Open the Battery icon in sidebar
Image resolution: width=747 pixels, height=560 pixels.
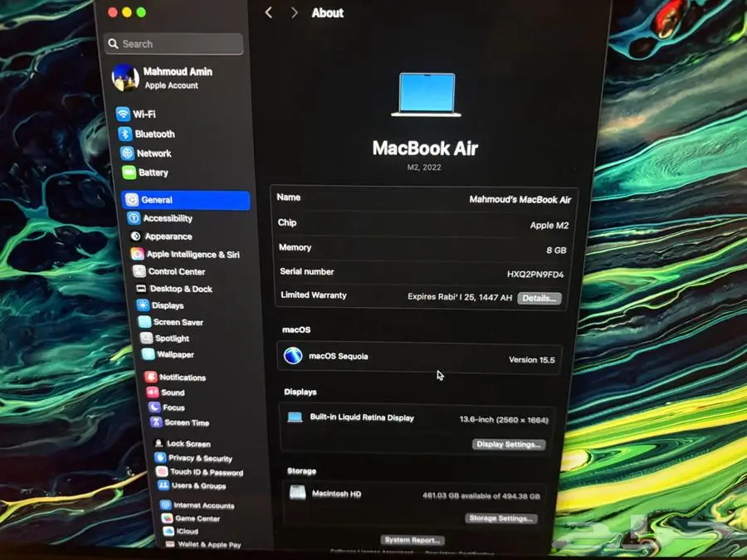click(x=129, y=173)
